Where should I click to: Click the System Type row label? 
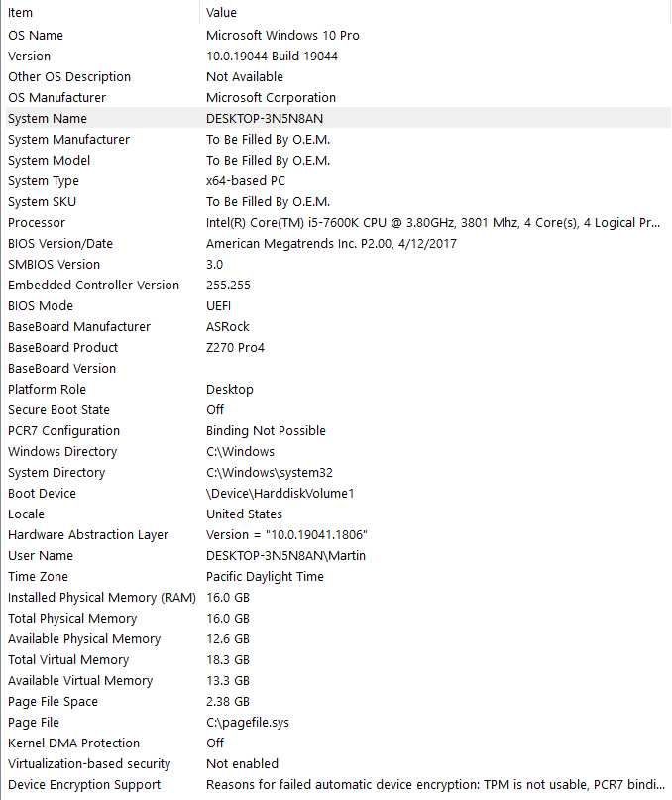pyautogui.click(x=44, y=181)
